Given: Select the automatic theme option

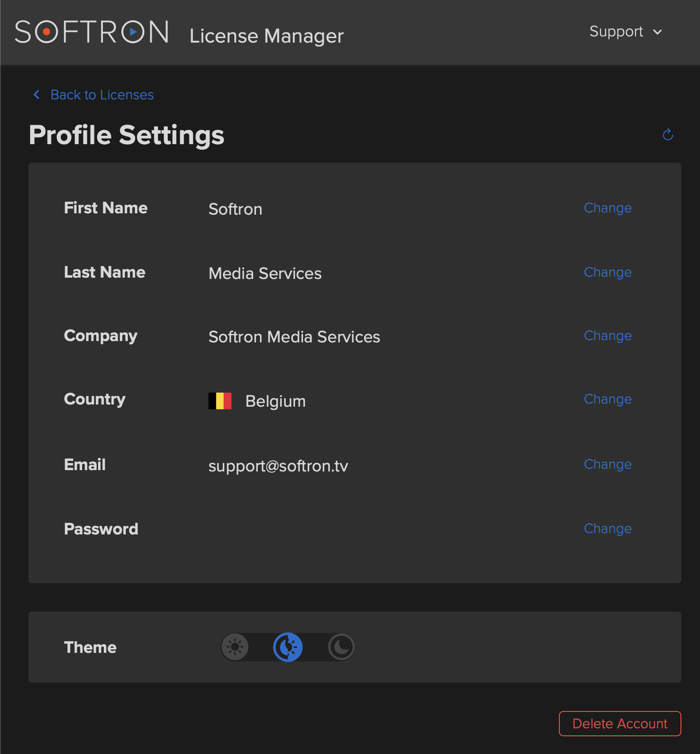Looking at the screenshot, I should (288, 647).
